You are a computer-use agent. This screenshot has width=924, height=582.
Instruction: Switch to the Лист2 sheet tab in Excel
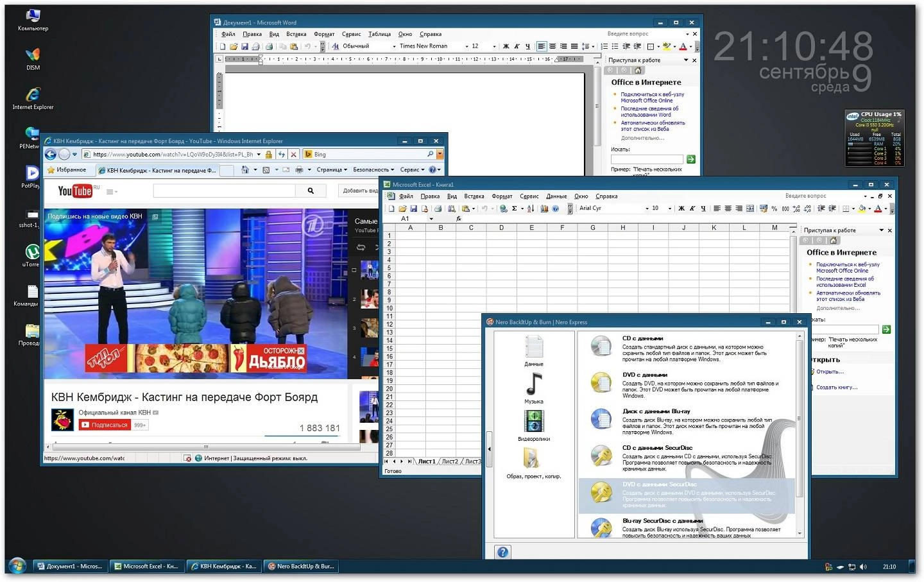[450, 461]
